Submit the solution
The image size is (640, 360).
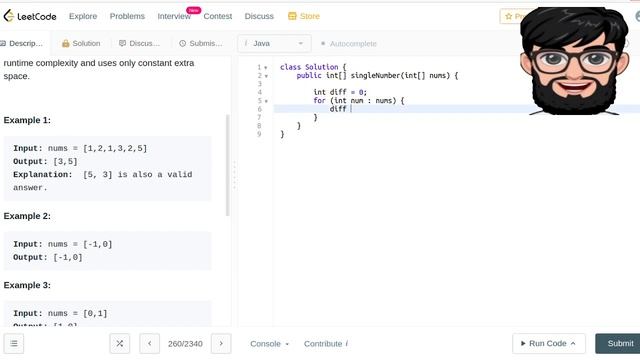point(618,343)
